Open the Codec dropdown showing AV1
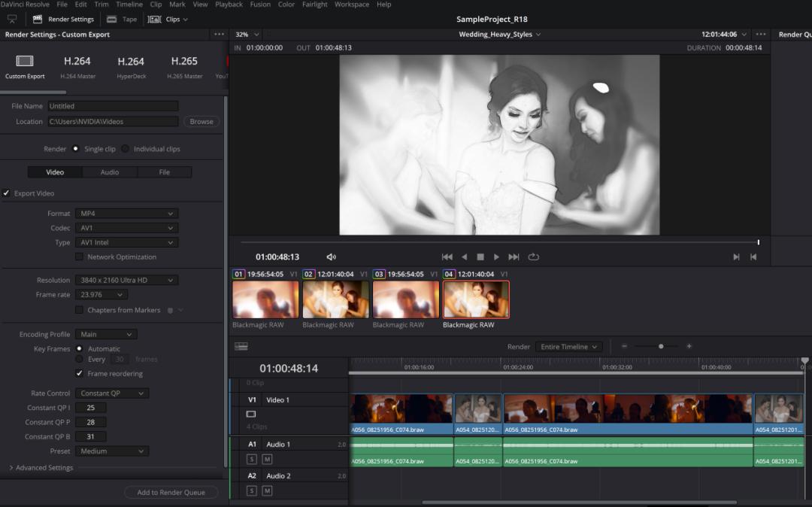Screen dimensions: 812x507 coord(126,228)
